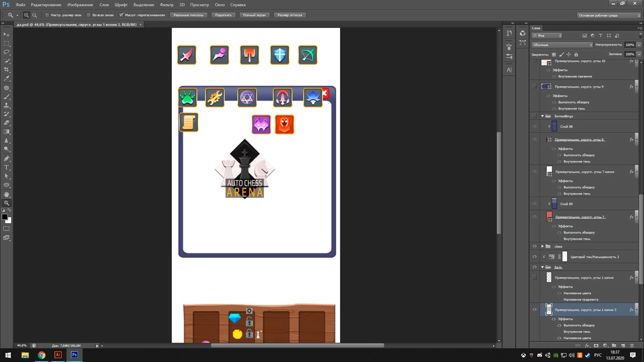
Task: Open the fill 'Заливка' dropdown arrow
Action: tap(639, 54)
